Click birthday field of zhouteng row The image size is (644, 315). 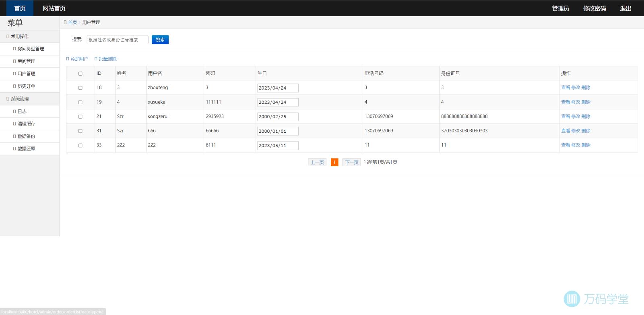[x=278, y=88]
